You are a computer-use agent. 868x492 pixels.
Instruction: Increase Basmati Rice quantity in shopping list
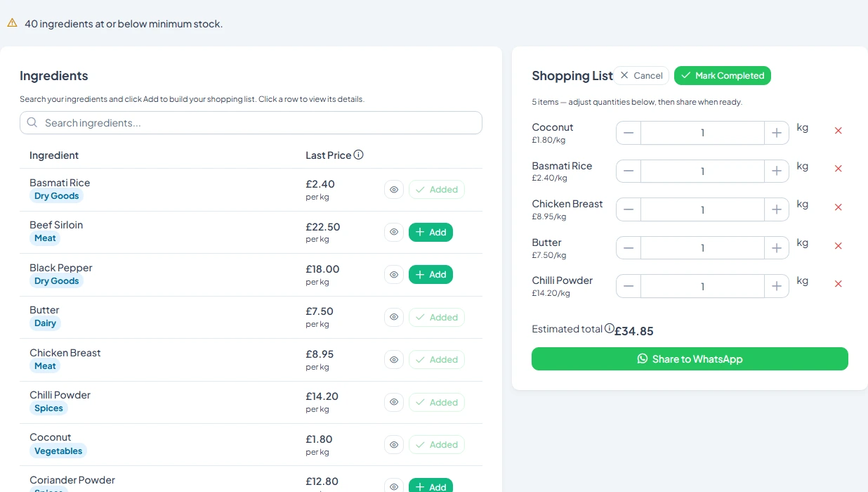tap(777, 171)
